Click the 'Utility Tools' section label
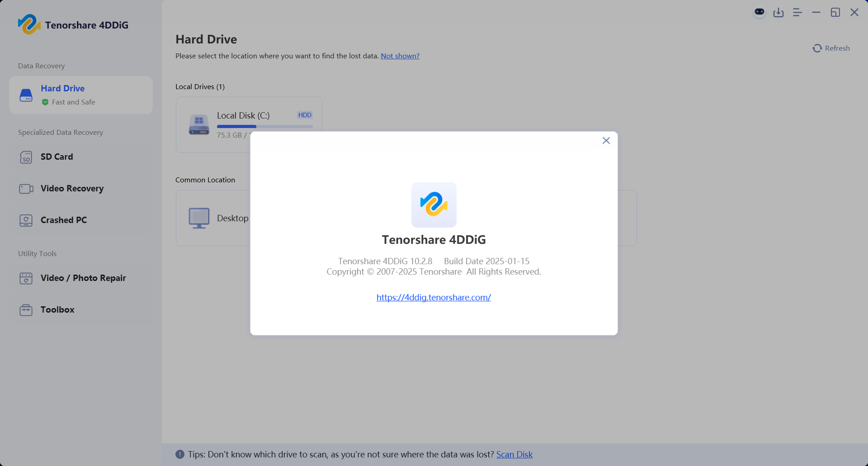 tap(37, 253)
